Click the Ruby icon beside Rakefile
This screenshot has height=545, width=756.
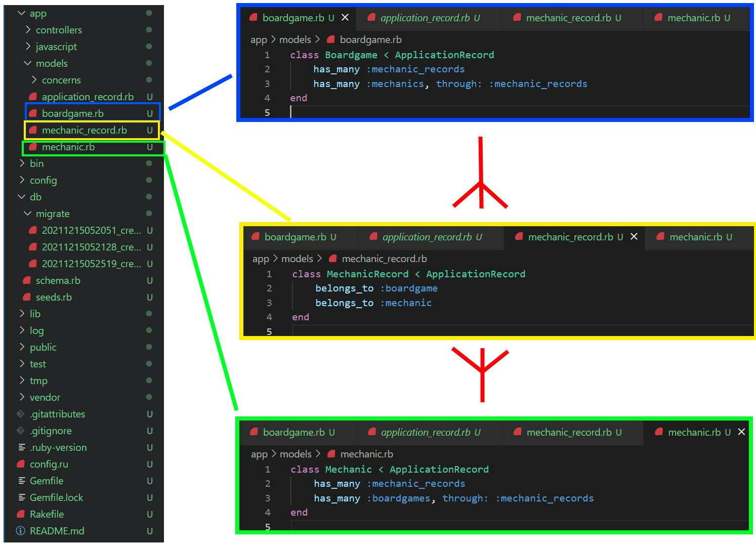coord(21,514)
